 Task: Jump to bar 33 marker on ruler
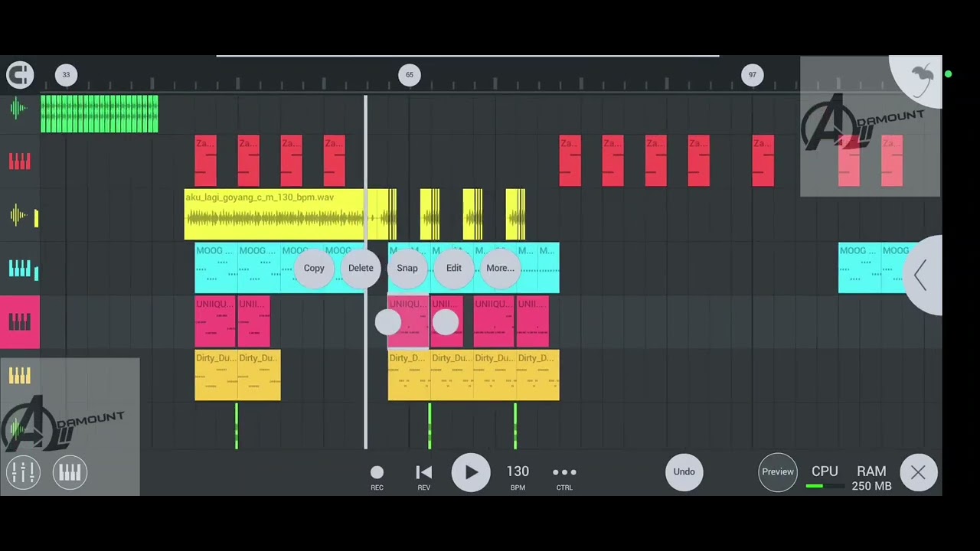66,74
